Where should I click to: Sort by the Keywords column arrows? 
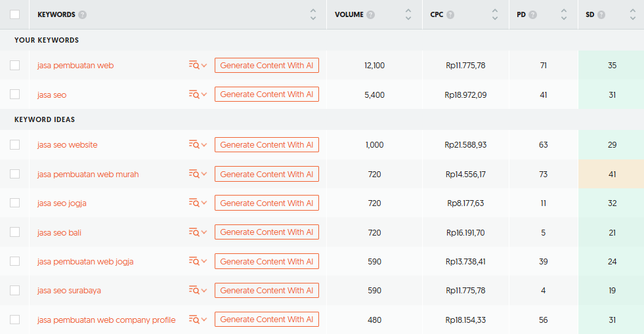point(313,14)
